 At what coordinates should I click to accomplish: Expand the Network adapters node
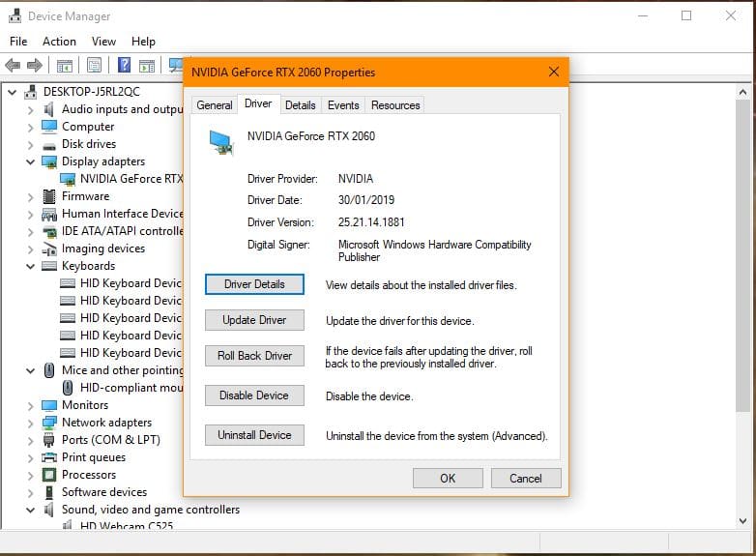click(x=30, y=424)
